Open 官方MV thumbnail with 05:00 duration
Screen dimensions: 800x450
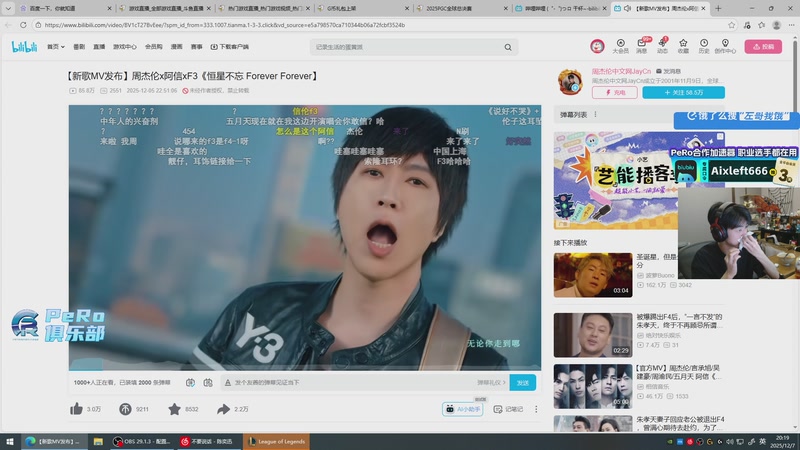(x=593, y=386)
